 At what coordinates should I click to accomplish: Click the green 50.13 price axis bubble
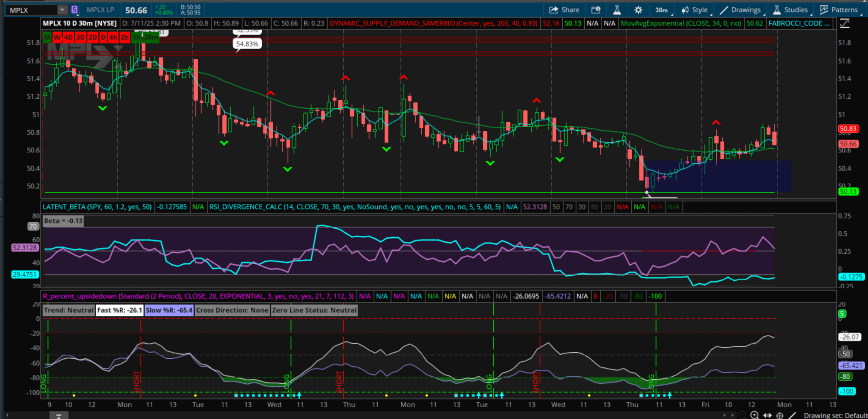848,192
